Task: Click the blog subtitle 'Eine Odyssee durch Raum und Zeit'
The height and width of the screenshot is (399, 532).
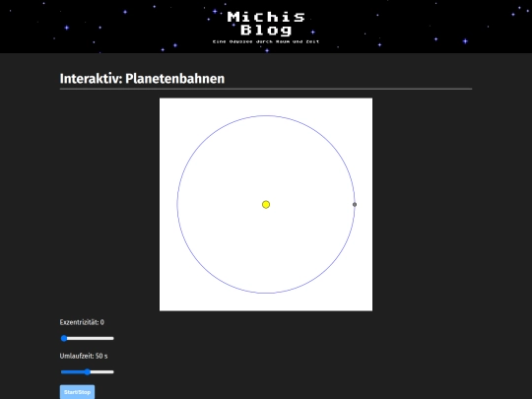Action: [x=266, y=41]
